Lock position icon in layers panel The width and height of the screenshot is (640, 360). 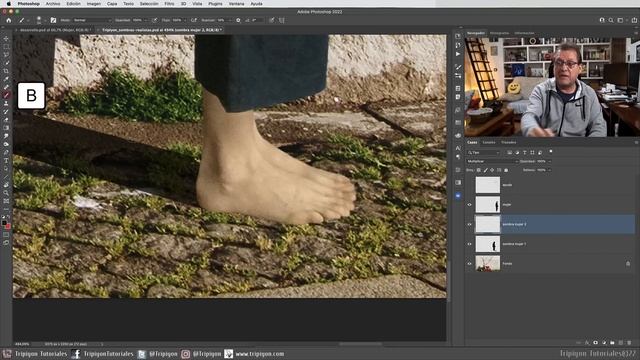pos(492,170)
